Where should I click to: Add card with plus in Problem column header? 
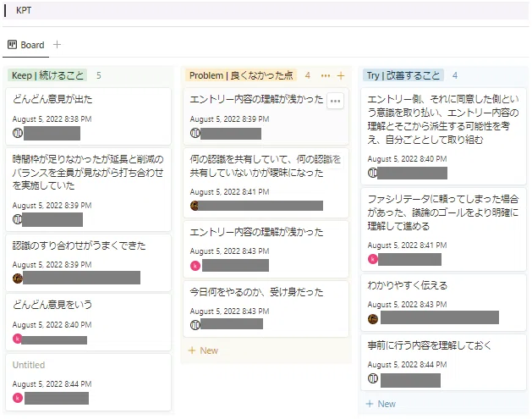[341, 75]
